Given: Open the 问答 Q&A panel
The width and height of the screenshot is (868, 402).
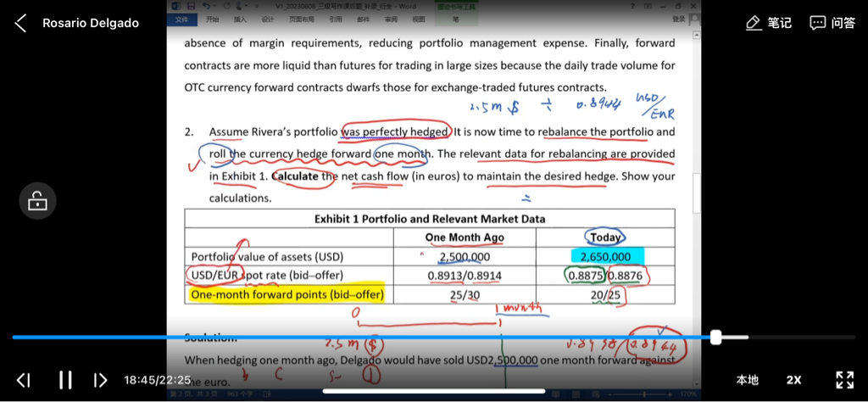Looking at the screenshot, I should click(832, 23).
